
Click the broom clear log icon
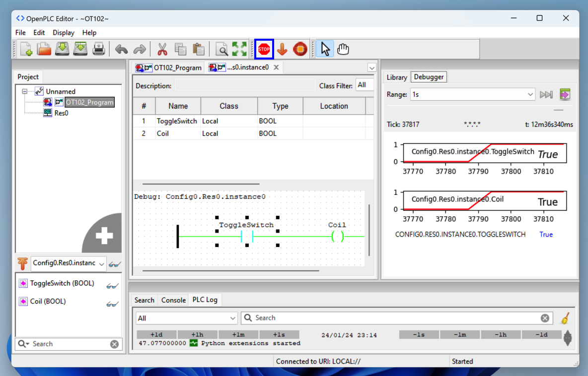pos(565,318)
